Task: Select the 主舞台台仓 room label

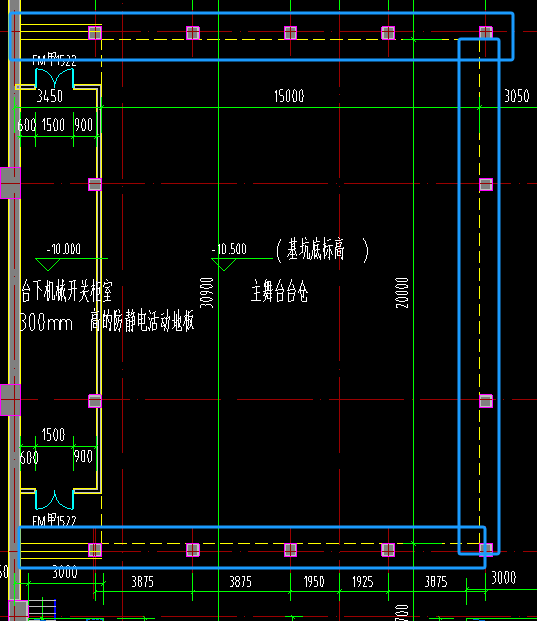Action: (x=280, y=291)
